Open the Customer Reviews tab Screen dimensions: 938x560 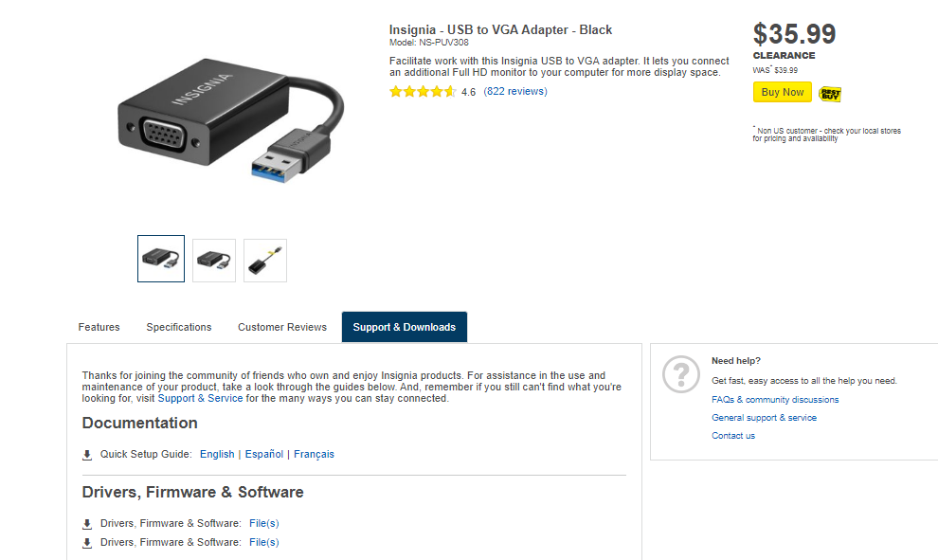pyautogui.click(x=282, y=327)
